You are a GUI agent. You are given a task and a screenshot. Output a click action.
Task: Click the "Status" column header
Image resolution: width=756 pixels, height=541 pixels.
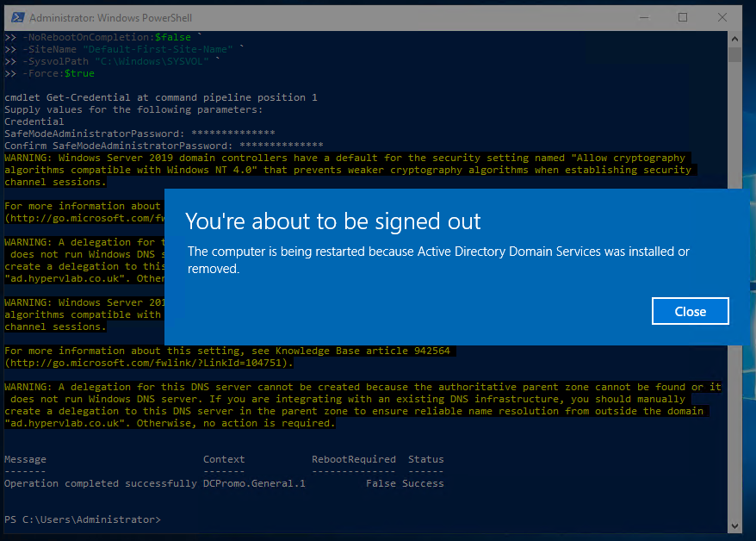(425, 459)
